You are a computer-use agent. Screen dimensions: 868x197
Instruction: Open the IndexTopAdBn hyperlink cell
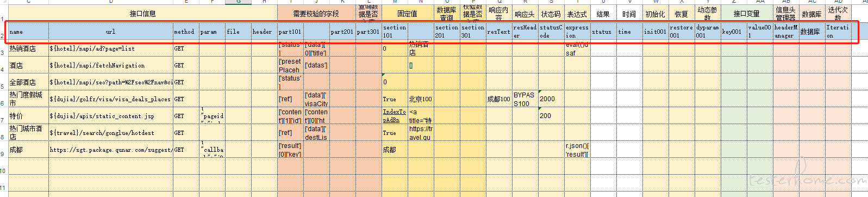[395, 116]
